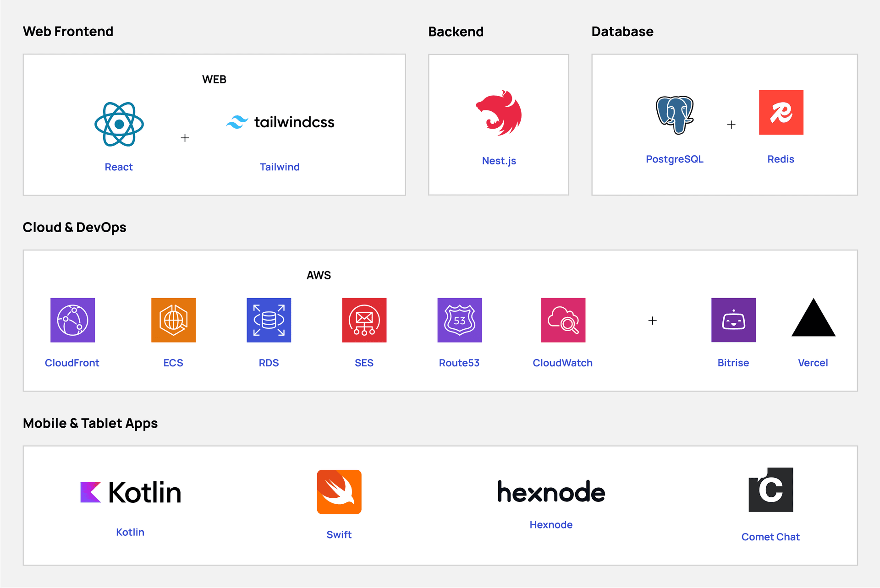Click the hexnode wordmark logo
The height and width of the screenshot is (588, 880).
(x=551, y=492)
